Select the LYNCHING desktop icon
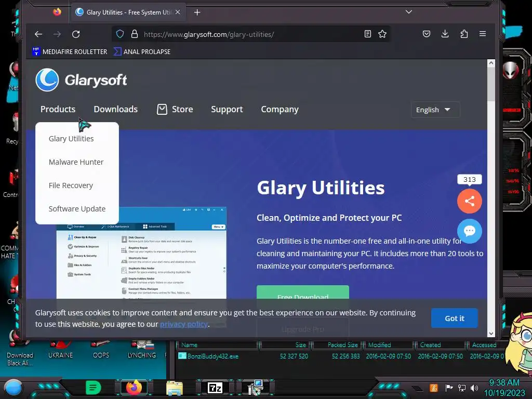 (x=142, y=350)
